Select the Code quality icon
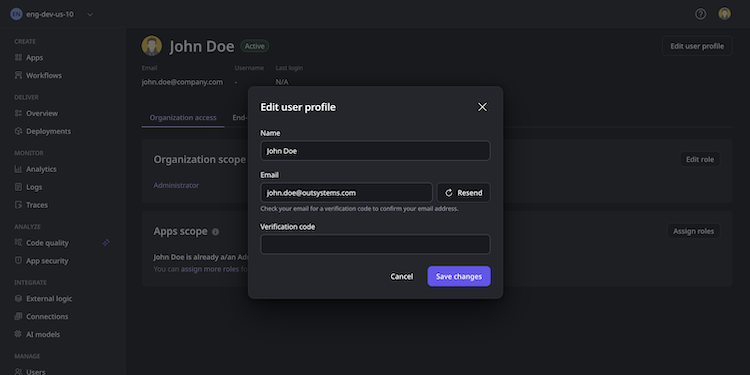The height and width of the screenshot is (375, 750). pos(18,243)
